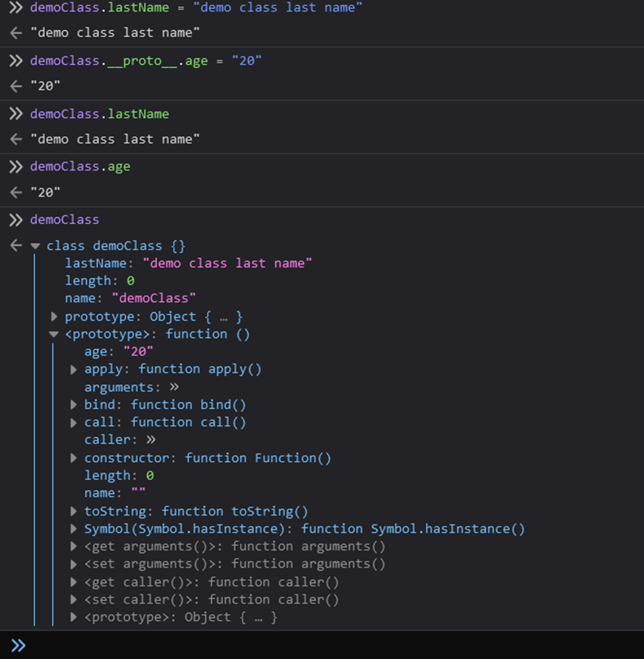The width and height of the screenshot is (644, 659).
Task: Click the demoClass.age command line
Action: [x=80, y=167]
